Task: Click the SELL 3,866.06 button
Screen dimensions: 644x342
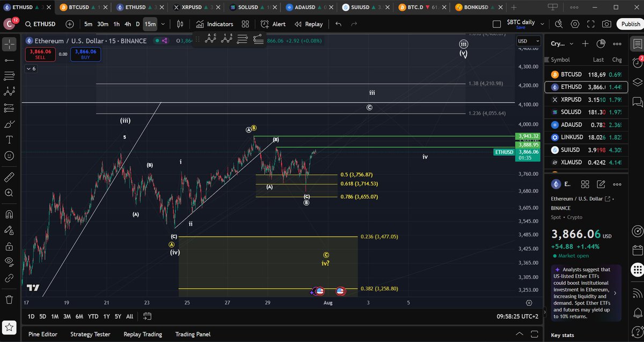Action: point(41,54)
